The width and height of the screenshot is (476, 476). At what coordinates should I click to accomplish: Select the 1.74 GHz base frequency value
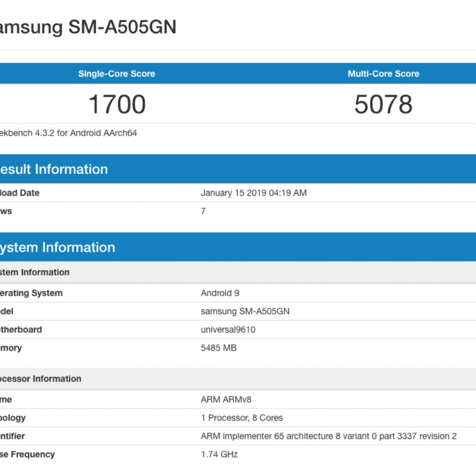(219, 454)
